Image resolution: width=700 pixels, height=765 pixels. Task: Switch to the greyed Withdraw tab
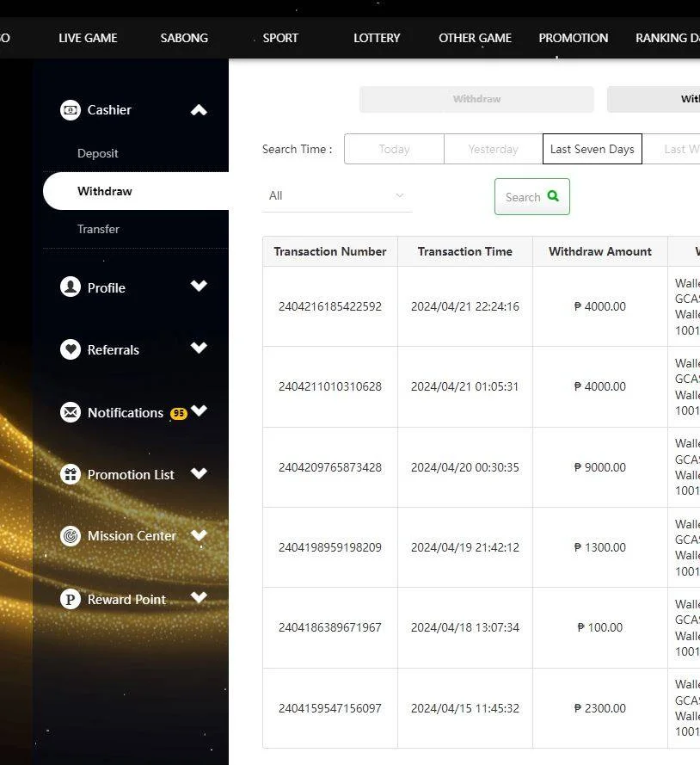(476, 99)
